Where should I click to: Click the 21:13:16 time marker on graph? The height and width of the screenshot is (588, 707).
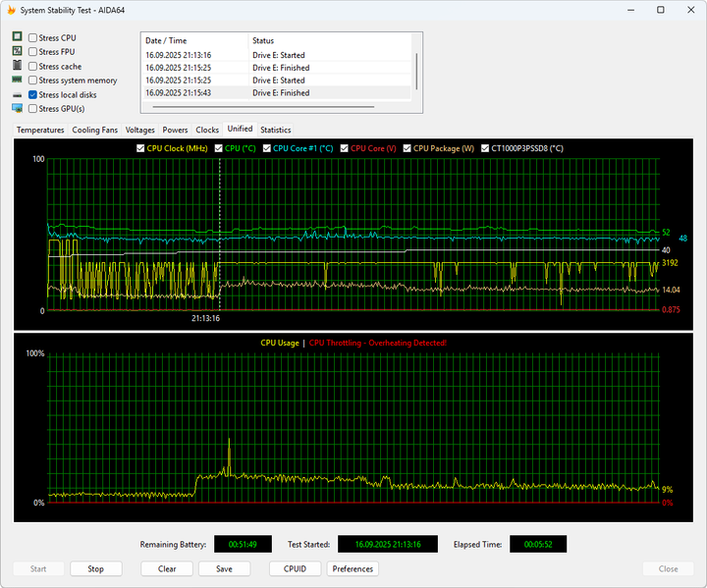point(205,318)
